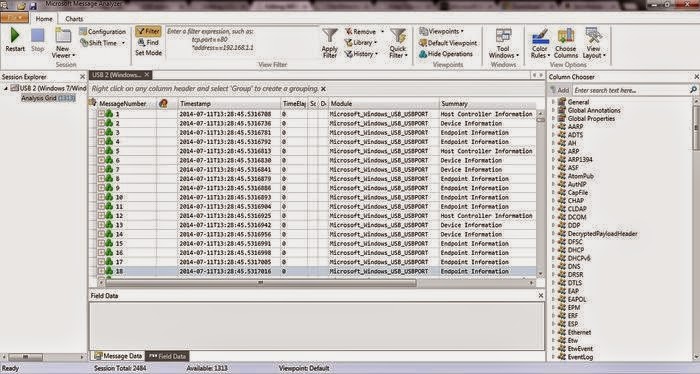The height and width of the screenshot is (374, 700).
Task: Open the Configuration option
Action: [102, 32]
